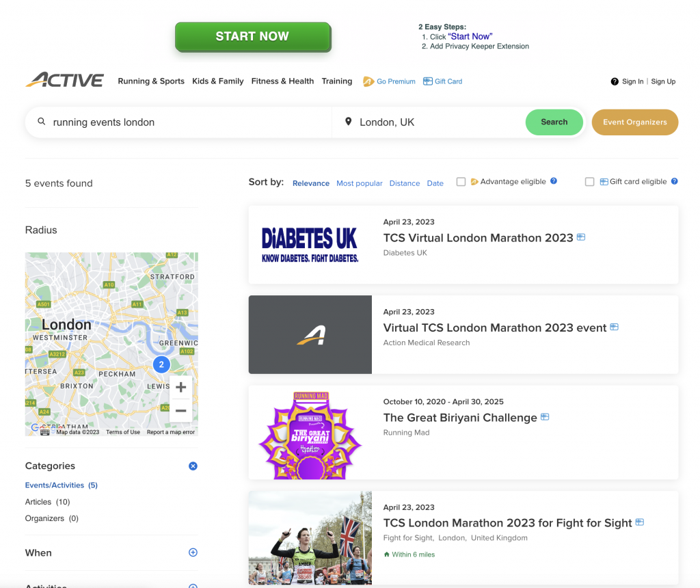The image size is (700, 588).
Task: Click the "Start Now" ad text link
Action: [x=470, y=36]
